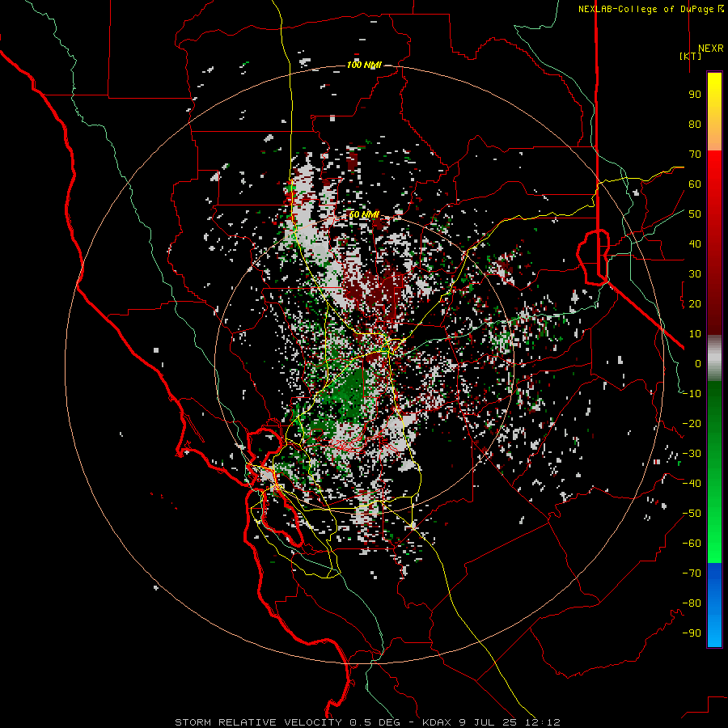Click the 50 NMI range ring label
Viewport: 728px width, 728px height.
364,214
